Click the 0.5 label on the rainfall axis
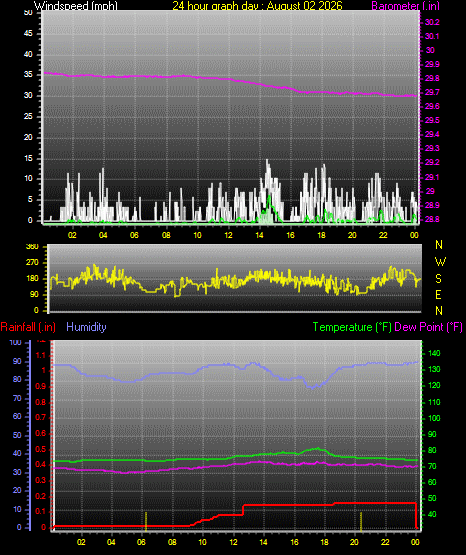The height and width of the screenshot is (555, 466). click(41, 449)
